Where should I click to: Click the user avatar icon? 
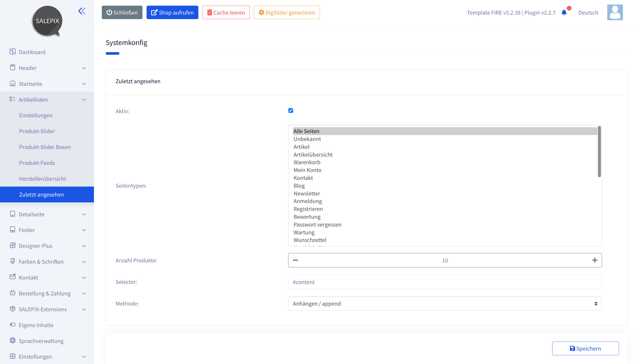[x=615, y=13]
